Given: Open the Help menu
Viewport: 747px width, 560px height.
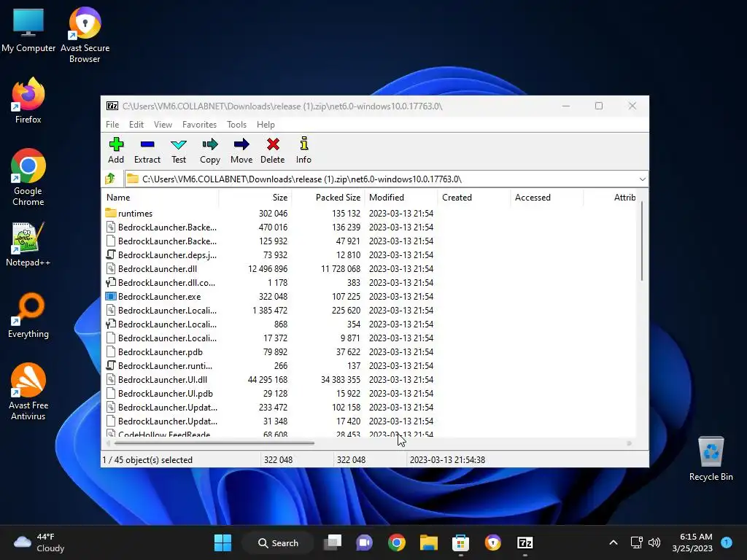Looking at the screenshot, I should point(266,124).
